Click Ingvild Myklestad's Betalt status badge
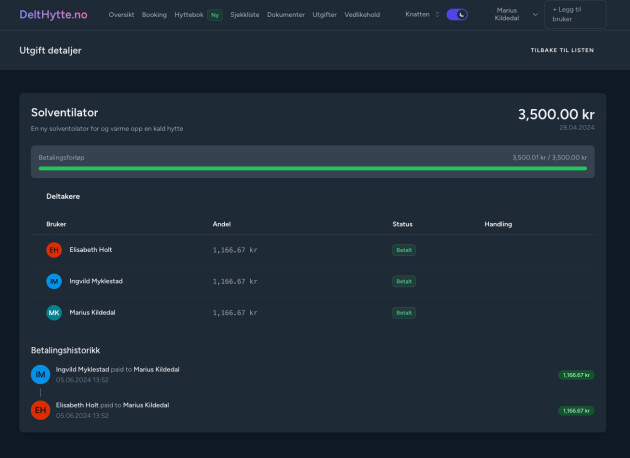630x458 pixels. tap(404, 281)
